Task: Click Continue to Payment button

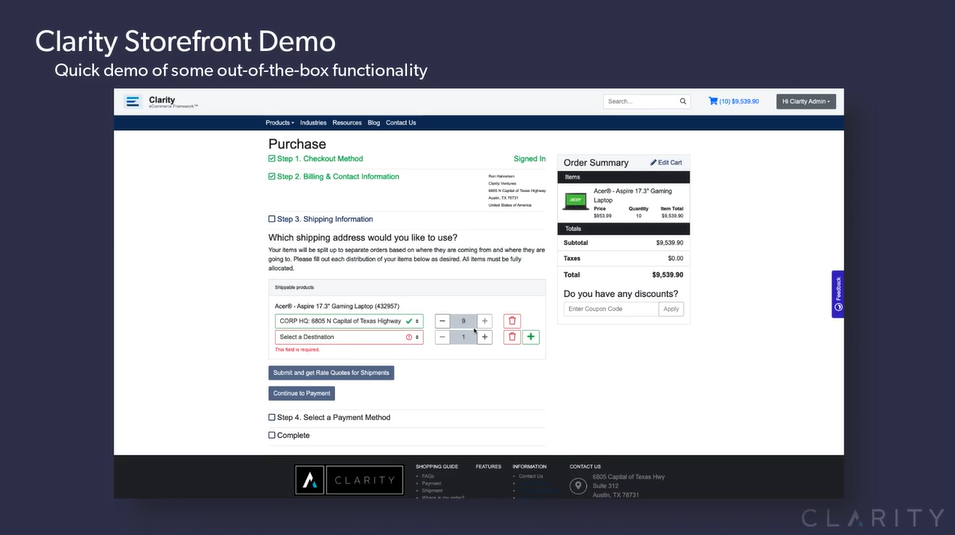Action: tap(301, 393)
